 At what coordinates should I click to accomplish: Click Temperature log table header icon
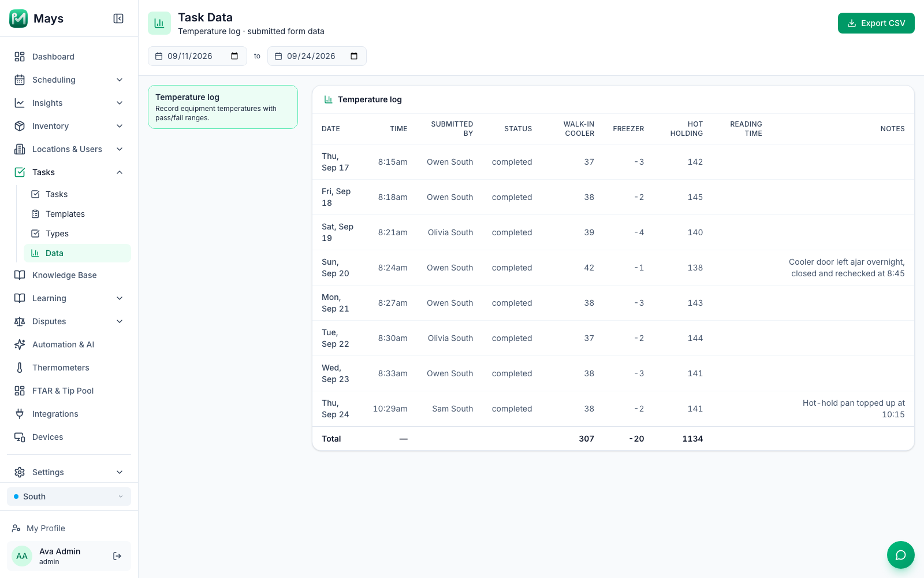coord(328,99)
